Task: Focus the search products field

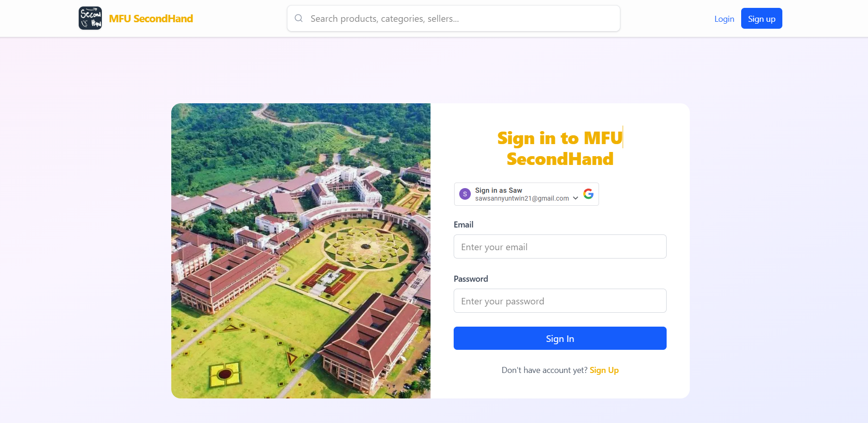Action: tap(458, 19)
